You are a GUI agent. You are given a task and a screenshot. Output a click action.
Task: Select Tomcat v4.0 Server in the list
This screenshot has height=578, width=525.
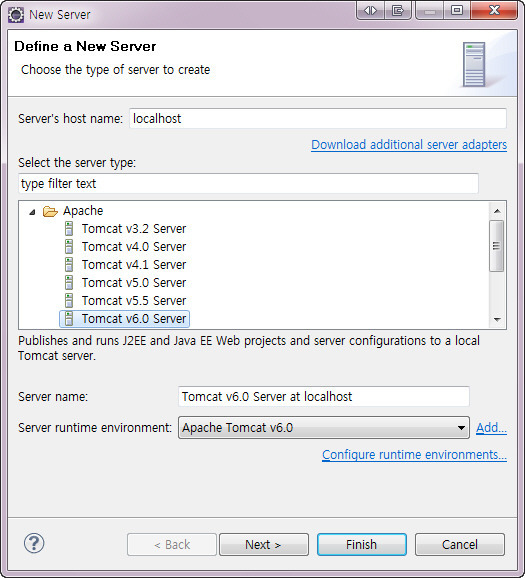click(134, 247)
